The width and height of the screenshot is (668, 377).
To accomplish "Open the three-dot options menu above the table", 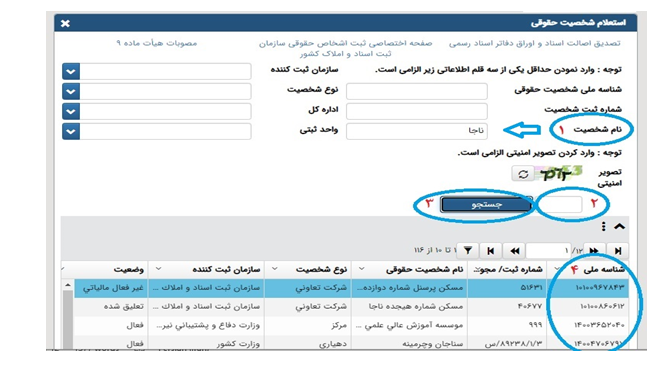I will click(x=603, y=227).
